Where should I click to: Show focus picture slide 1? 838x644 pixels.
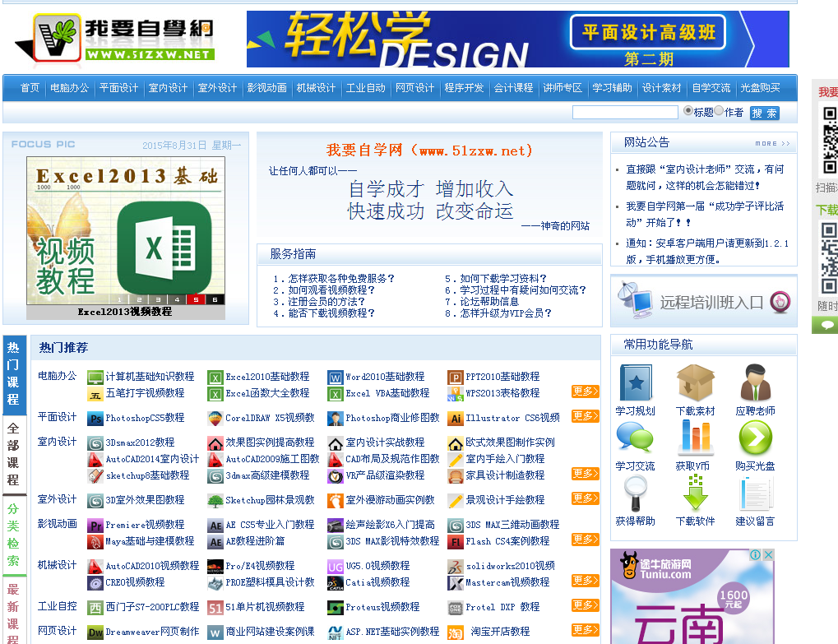(120, 300)
